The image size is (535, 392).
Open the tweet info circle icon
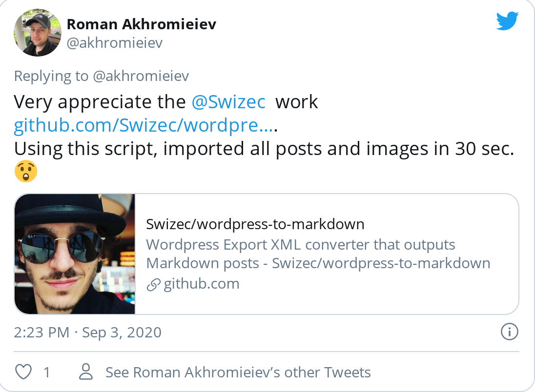[510, 332]
